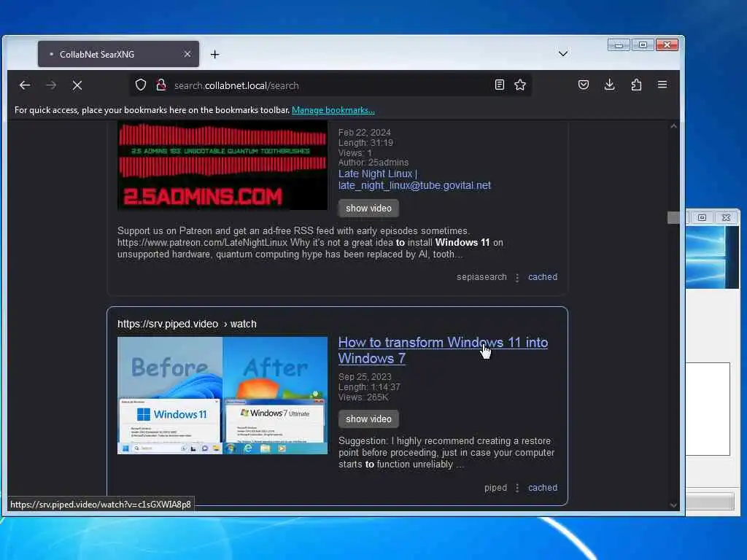Open How to transform Windows 11 link

(443, 350)
